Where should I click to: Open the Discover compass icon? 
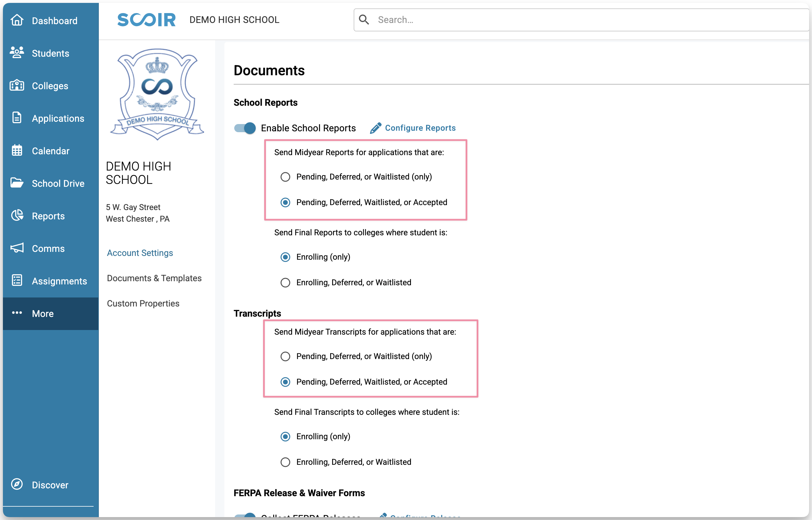(x=17, y=484)
